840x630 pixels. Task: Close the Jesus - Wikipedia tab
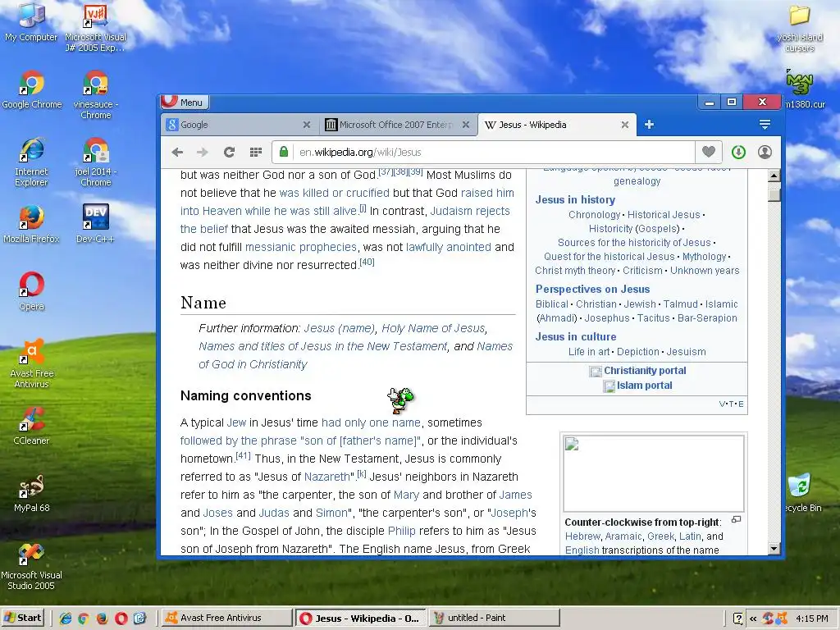coord(624,125)
